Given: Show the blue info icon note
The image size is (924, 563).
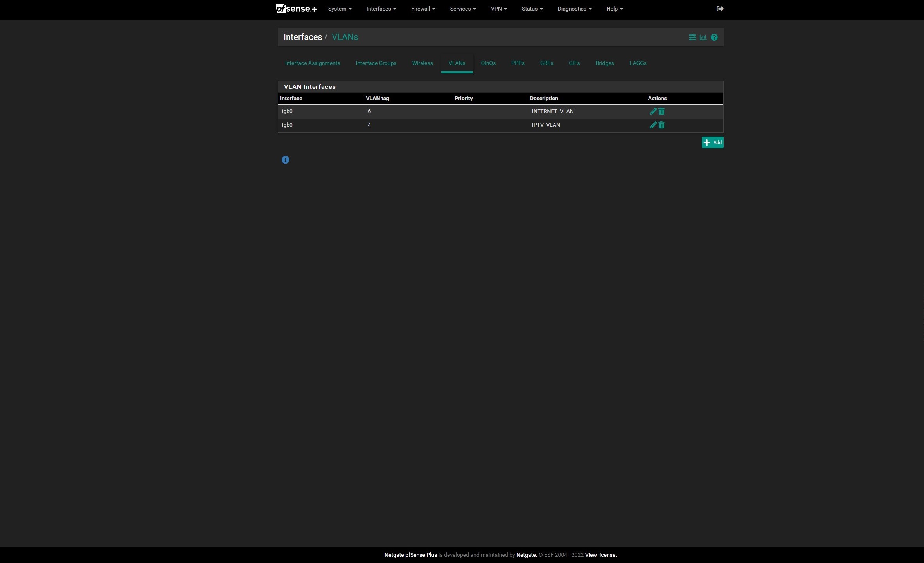Looking at the screenshot, I should [285, 160].
